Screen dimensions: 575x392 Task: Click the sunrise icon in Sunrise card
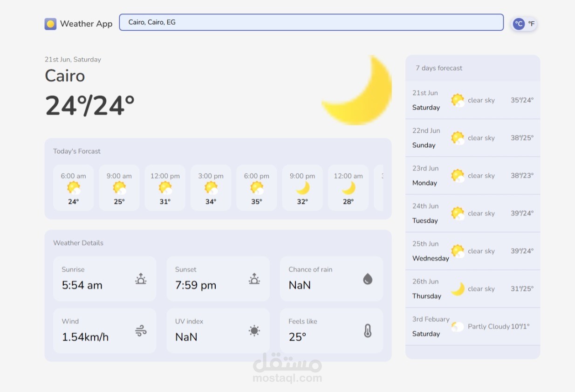click(141, 279)
